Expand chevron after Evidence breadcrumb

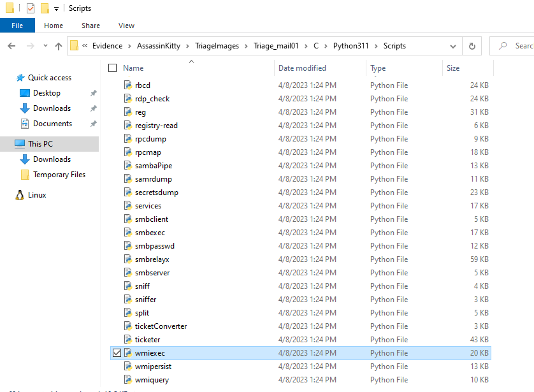130,46
